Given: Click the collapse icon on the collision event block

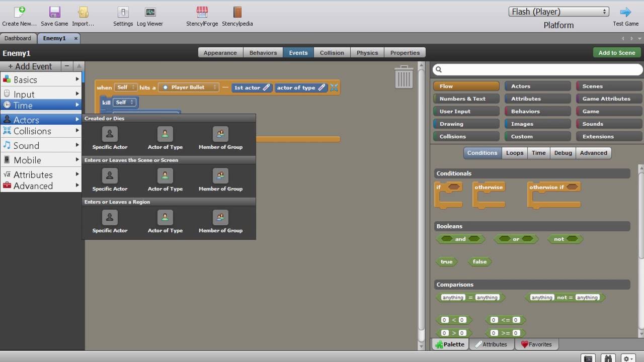Looking at the screenshot, I should click(334, 87).
